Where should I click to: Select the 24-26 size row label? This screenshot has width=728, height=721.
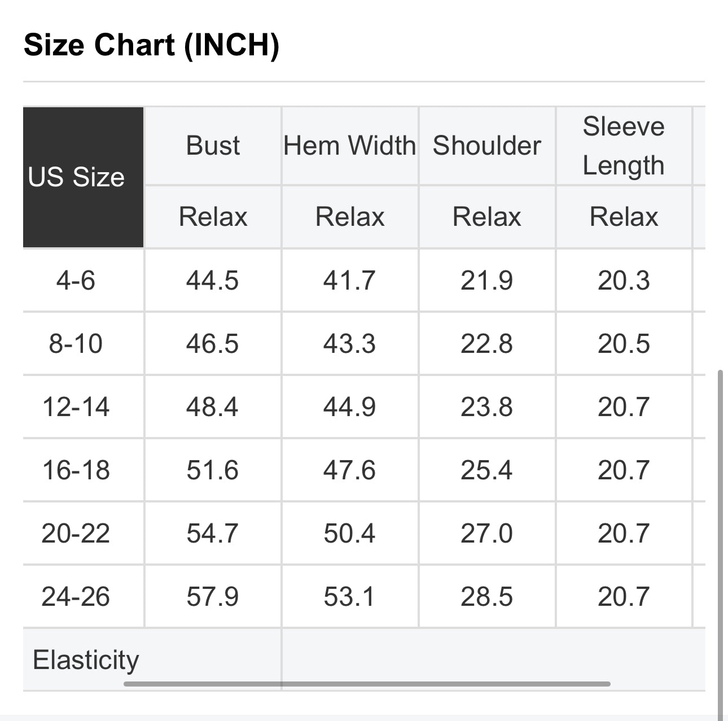76,597
